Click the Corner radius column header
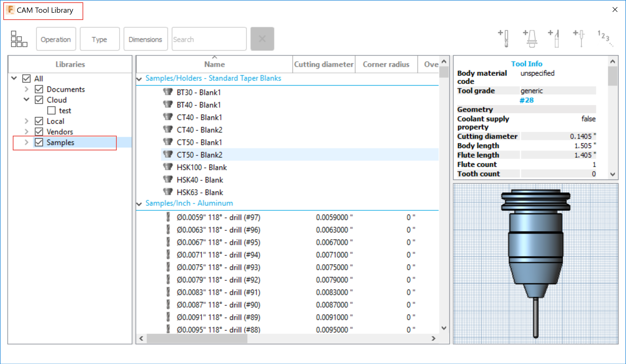Image resolution: width=626 pixels, height=364 pixels. (x=386, y=64)
